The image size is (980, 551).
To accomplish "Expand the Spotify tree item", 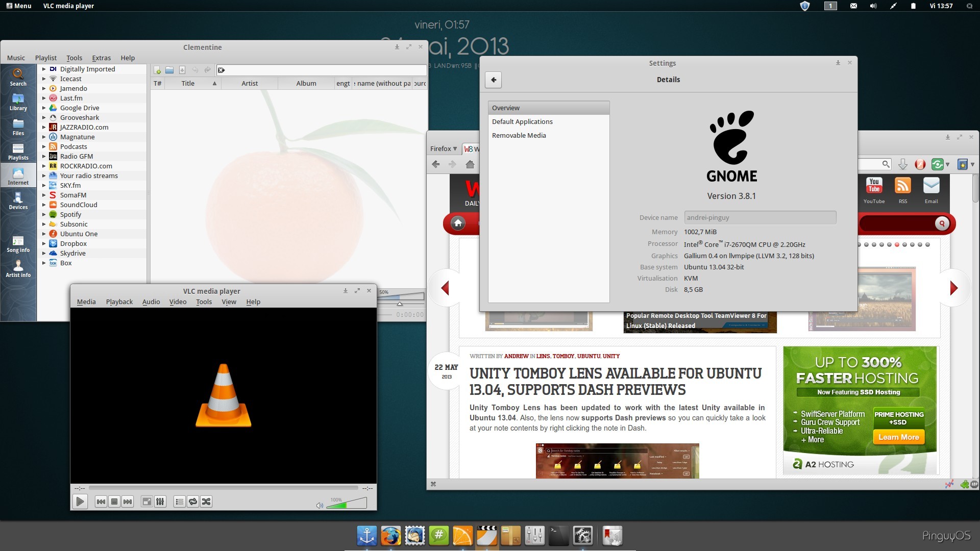I will (44, 214).
